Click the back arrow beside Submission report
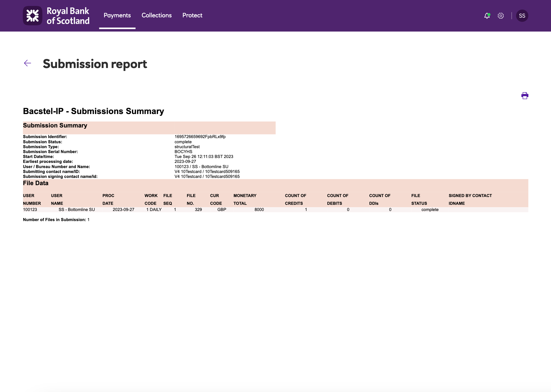The height and width of the screenshot is (392, 551). tap(27, 63)
